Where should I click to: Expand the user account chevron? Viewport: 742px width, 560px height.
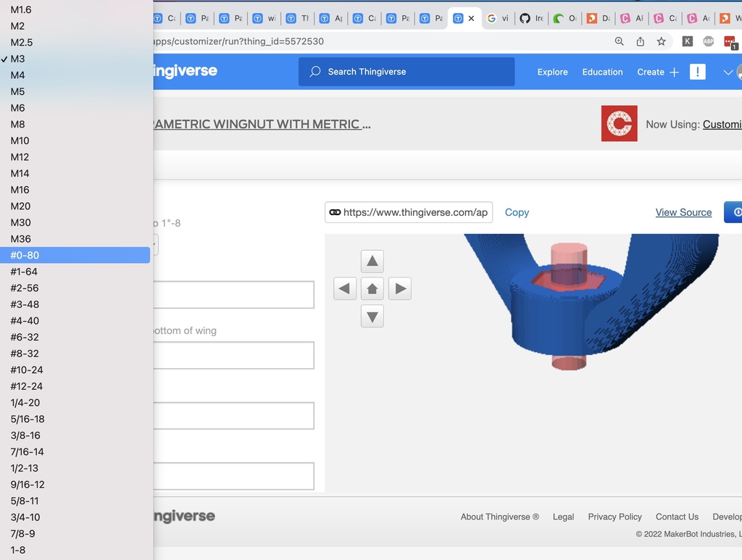click(x=728, y=72)
